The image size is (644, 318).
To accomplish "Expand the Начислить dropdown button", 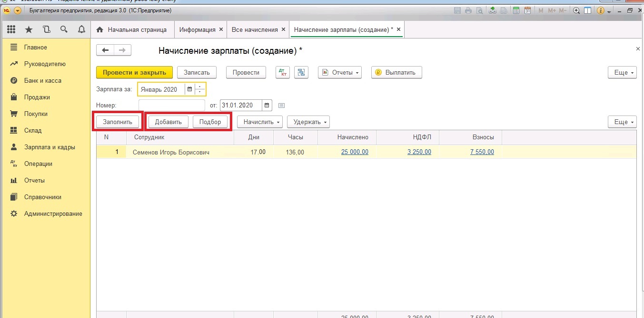I will click(259, 122).
